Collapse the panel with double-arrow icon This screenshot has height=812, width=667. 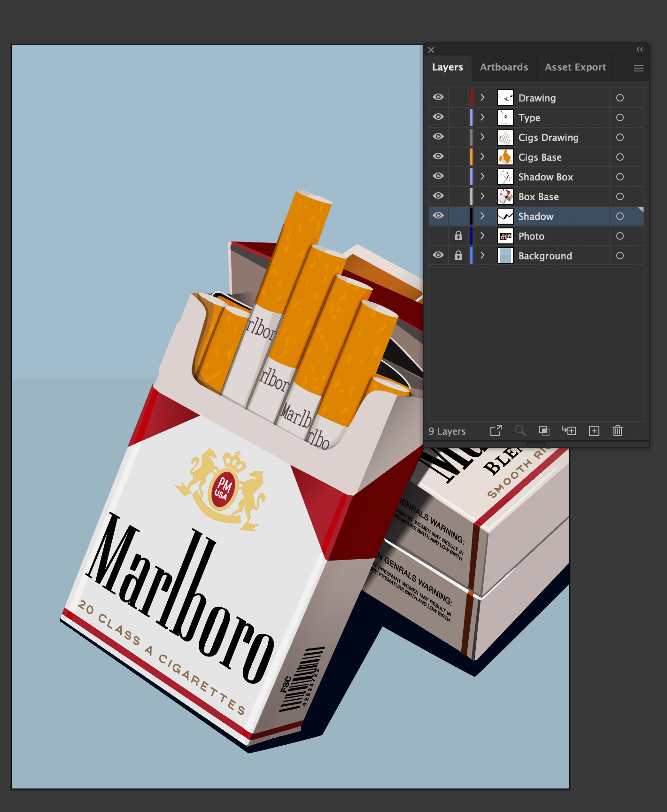tap(640, 49)
